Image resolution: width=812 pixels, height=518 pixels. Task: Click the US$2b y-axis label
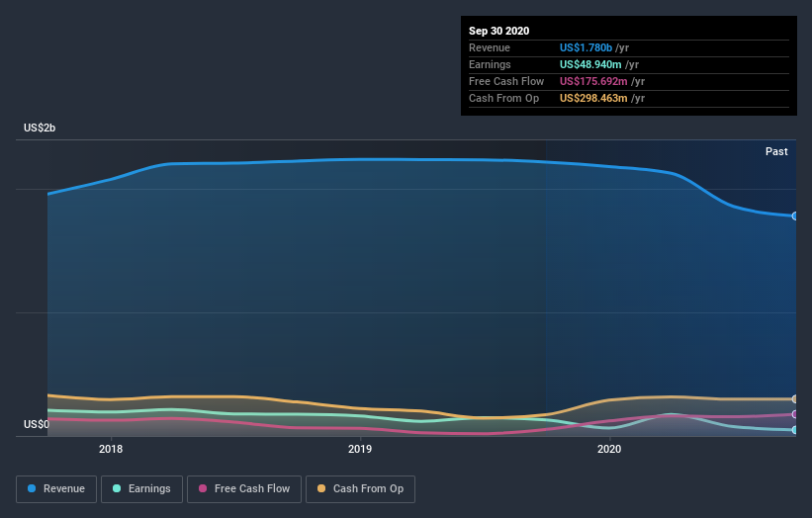point(40,128)
